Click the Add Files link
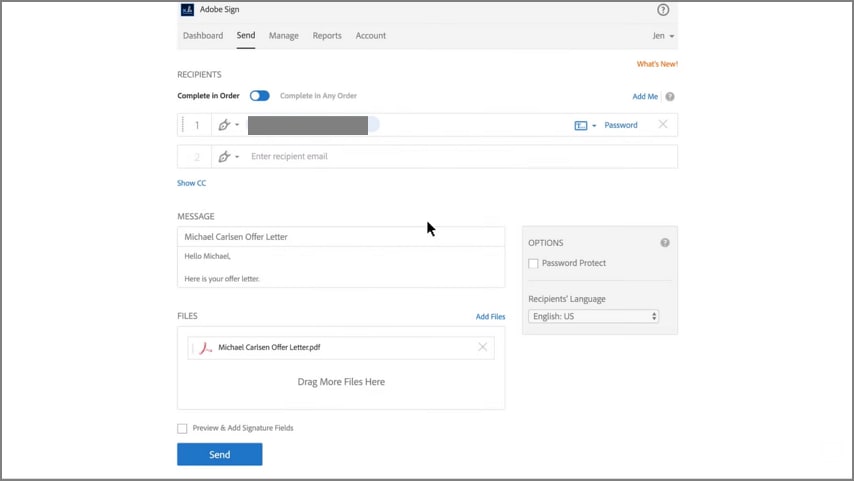Image resolution: width=854 pixels, height=481 pixels. pyautogui.click(x=490, y=317)
